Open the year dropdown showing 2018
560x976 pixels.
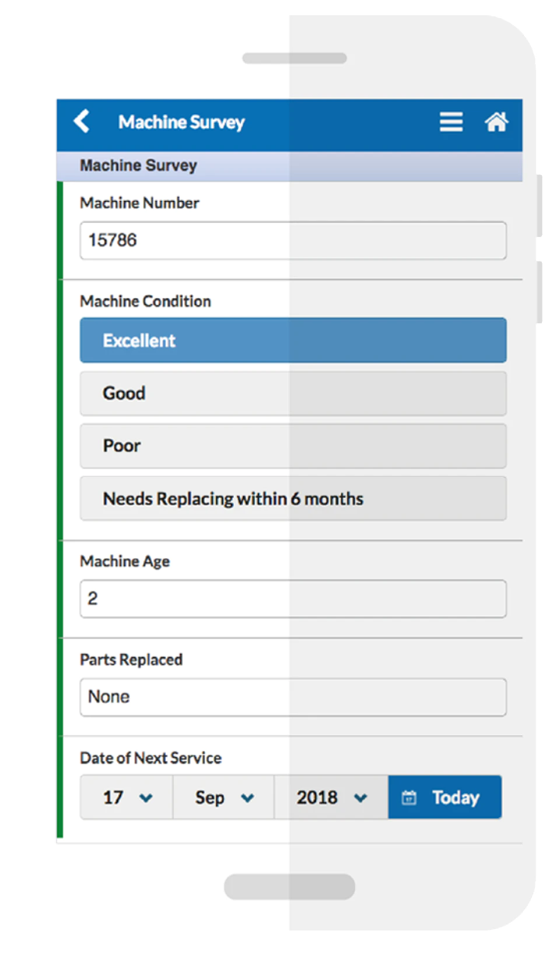[x=331, y=797]
